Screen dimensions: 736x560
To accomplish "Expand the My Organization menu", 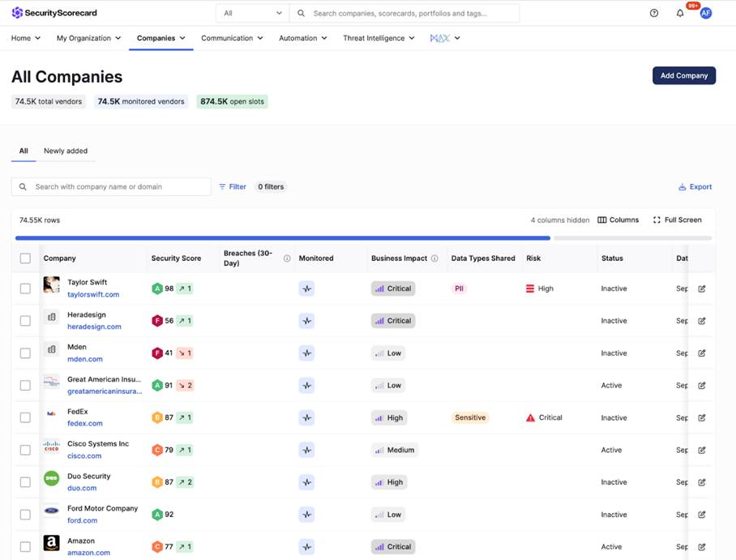I will (x=88, y=38).
